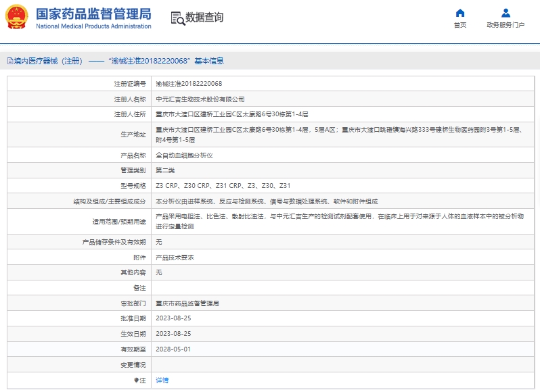Click the 首页 home icon
The image size is (540, 392).
click(x=460, y=13)
